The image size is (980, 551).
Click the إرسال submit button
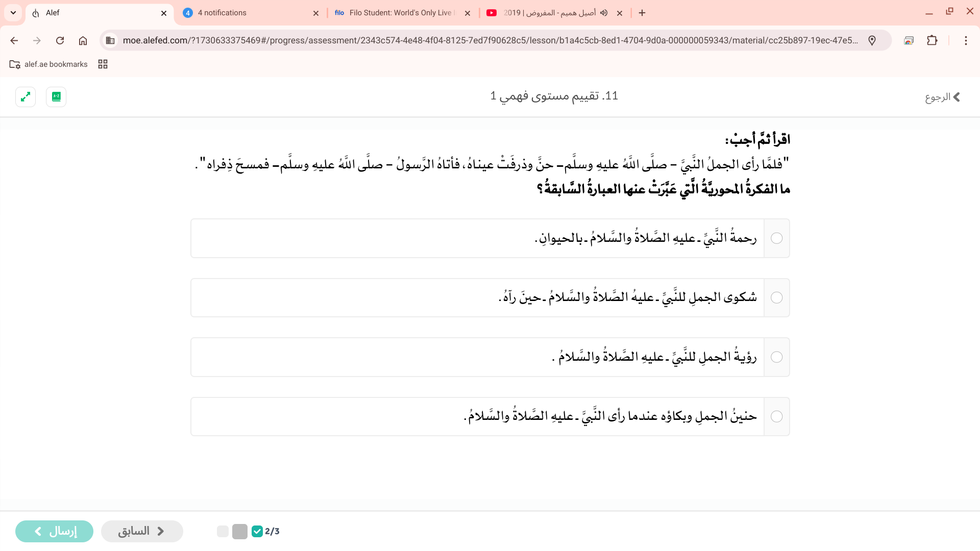[x=55, y=531]
